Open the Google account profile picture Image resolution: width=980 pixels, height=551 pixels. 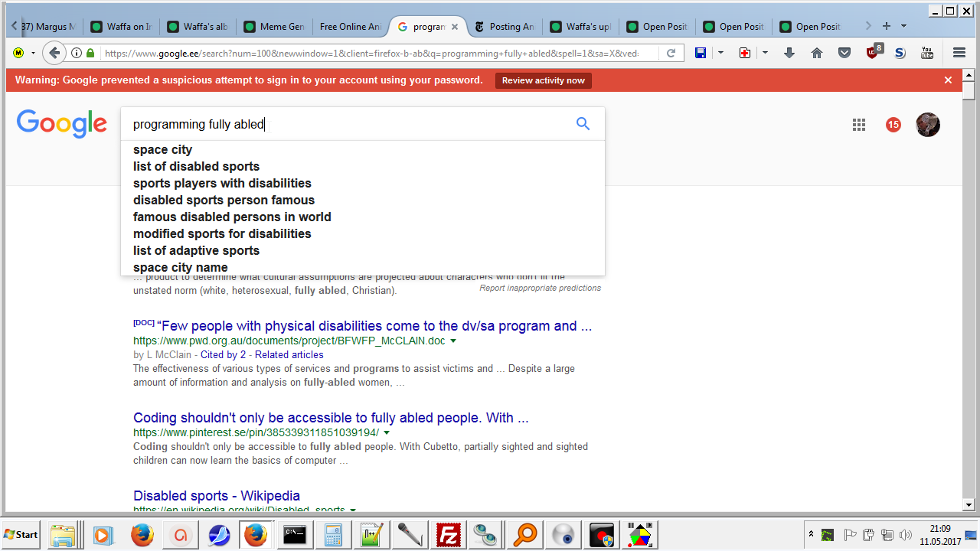click(x=928, y=125)
